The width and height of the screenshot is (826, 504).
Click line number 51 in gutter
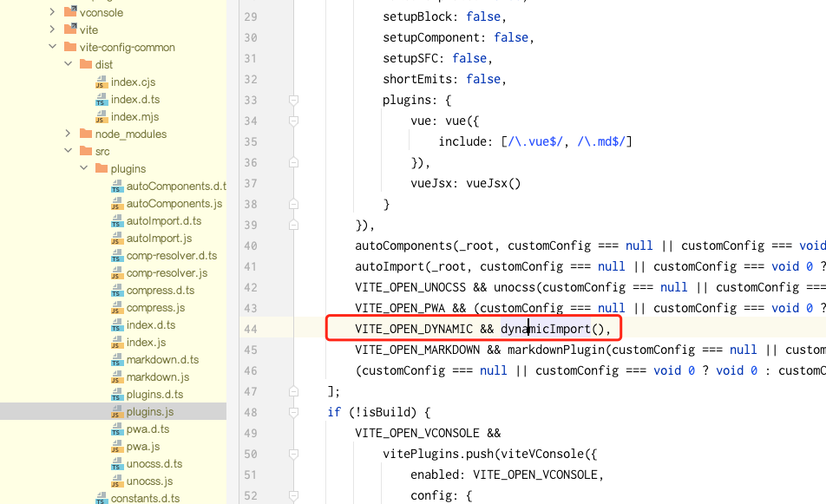(x=251, y=475)
